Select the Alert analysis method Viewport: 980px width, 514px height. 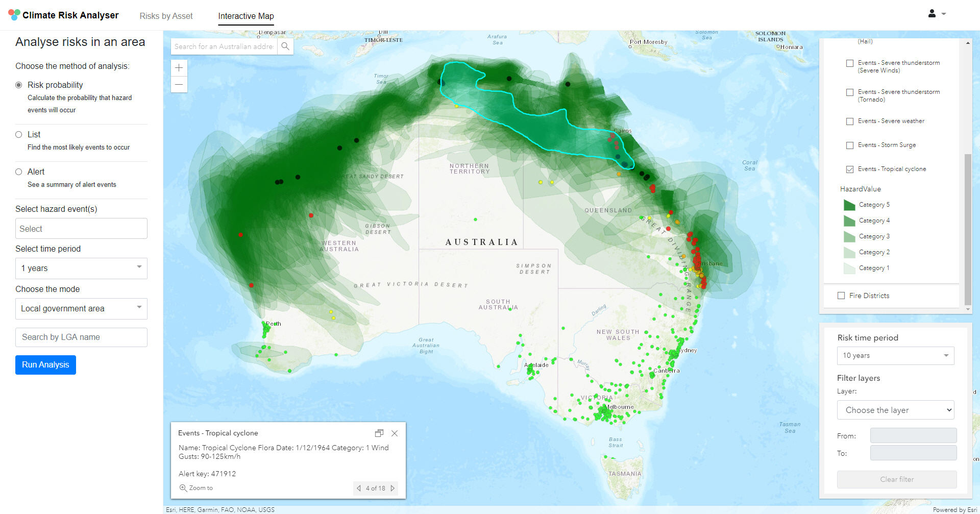(x=19, y=172)
